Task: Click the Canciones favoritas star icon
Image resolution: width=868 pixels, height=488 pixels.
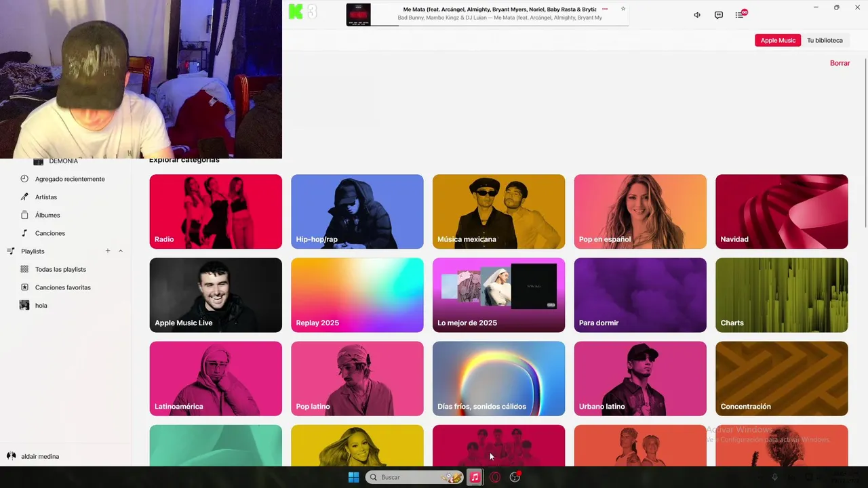Action: (x=24, y=287)
